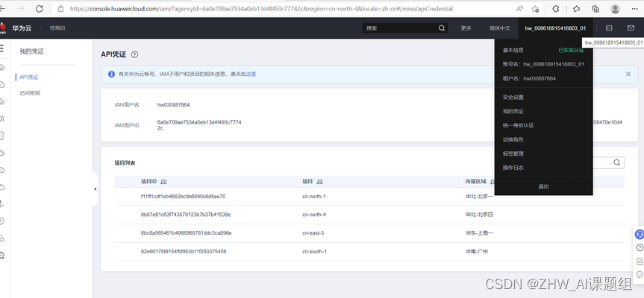Image resolution: width=644 pixels, height=298 pixels.
Task: Click 安全设置 in account menu
Action: tap(513, 97)
